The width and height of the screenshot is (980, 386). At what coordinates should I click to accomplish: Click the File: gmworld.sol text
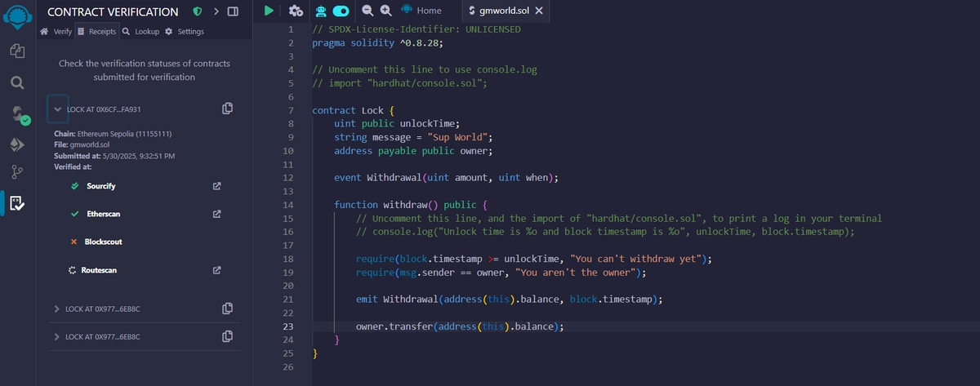[x=82, y=144]
